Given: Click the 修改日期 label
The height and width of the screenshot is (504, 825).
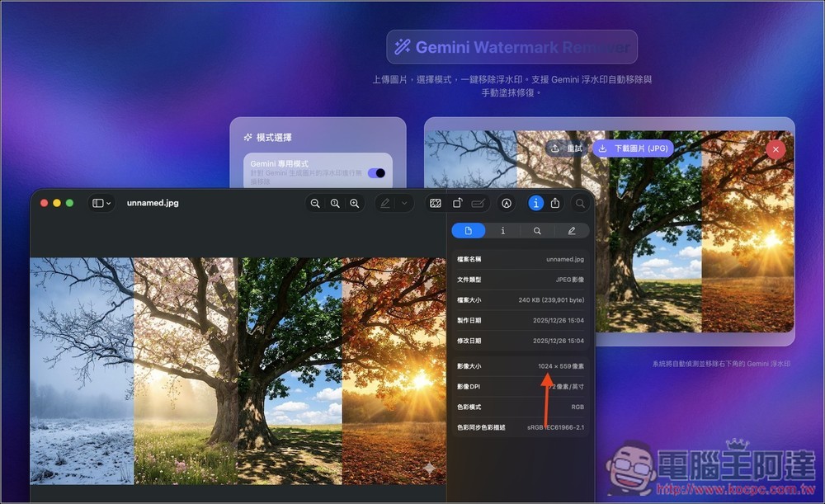Looking at the screenshot, I should (469, 341).
